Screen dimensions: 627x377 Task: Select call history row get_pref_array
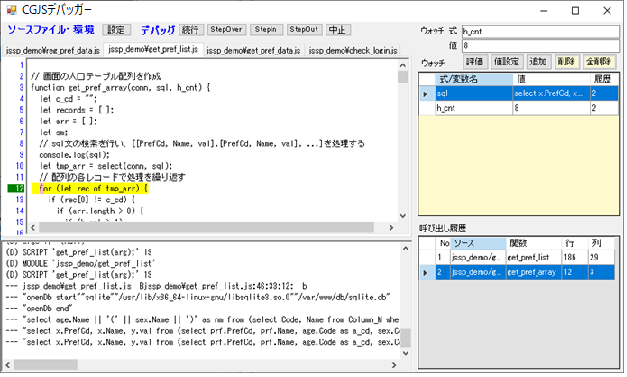517,272
